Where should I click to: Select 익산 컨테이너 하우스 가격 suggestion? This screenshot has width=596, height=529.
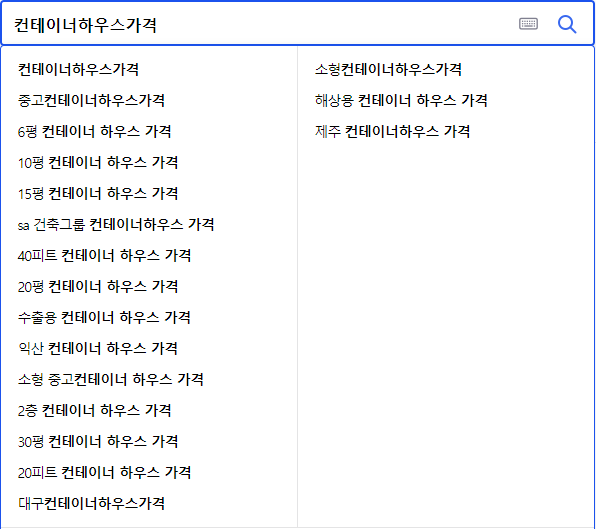click(x=98, y=348)
